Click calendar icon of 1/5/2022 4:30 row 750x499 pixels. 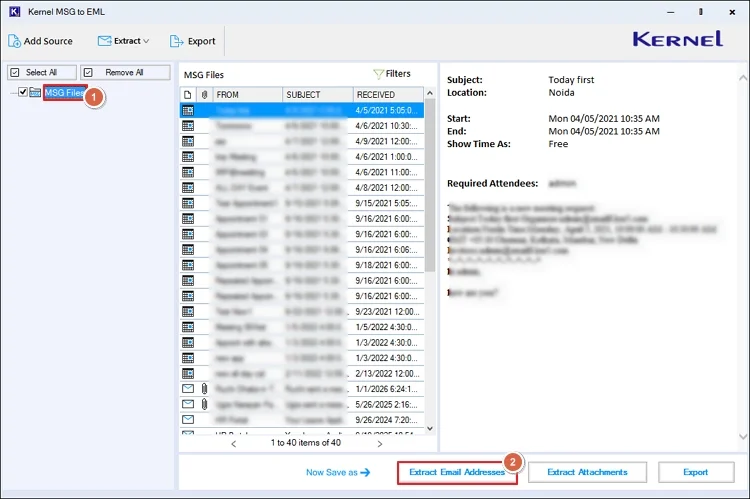click(x=188, y=327)
